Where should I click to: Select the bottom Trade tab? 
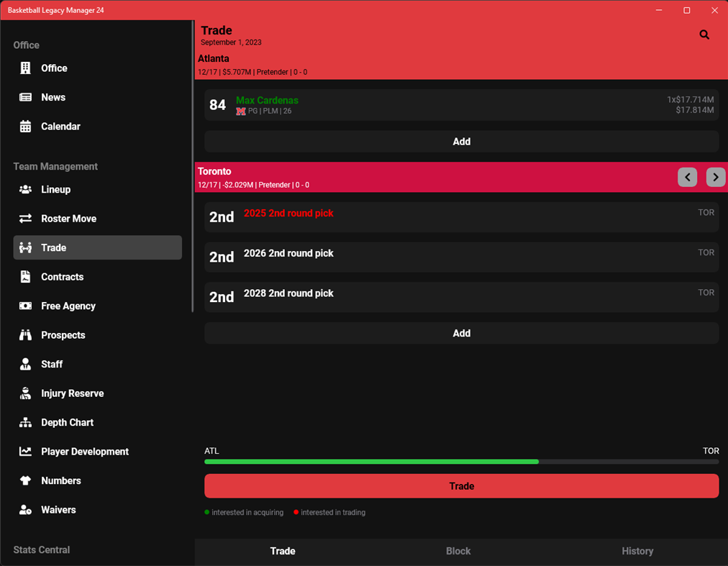click(x=283, y=551)
